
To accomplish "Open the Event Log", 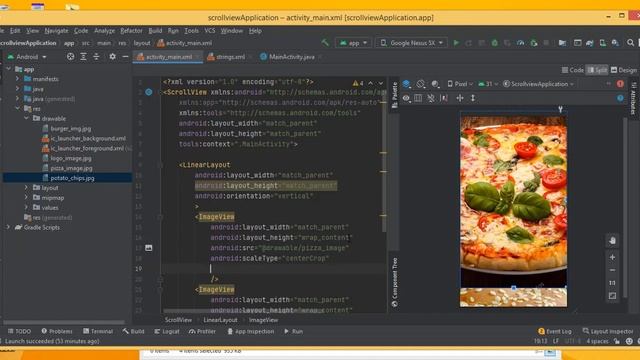I will click(x=555, y=331).
